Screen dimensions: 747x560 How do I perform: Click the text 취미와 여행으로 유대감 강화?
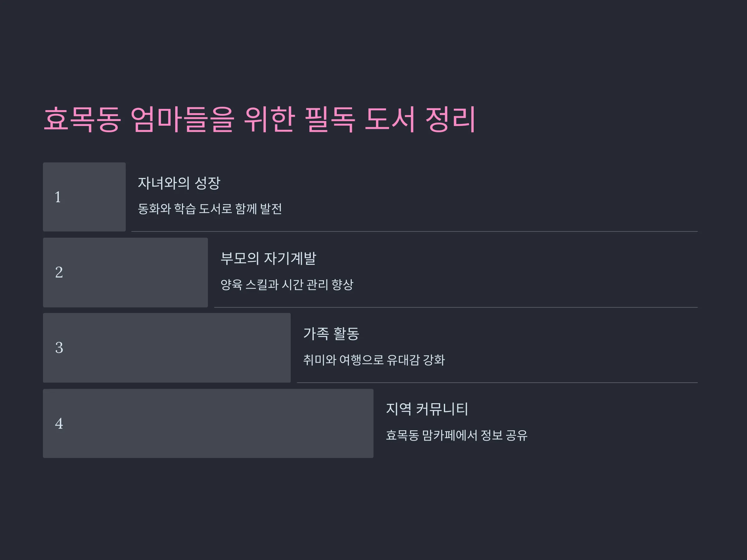click(374, 360)
